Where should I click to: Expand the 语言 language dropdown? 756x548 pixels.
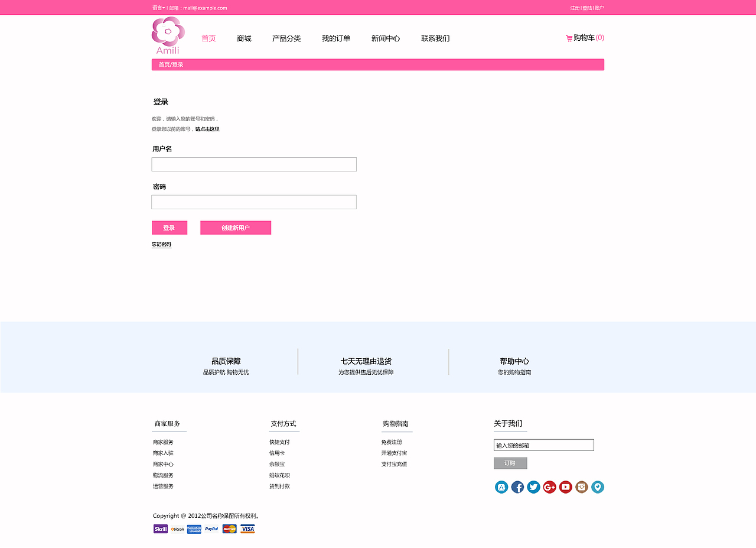click(157, 8)
